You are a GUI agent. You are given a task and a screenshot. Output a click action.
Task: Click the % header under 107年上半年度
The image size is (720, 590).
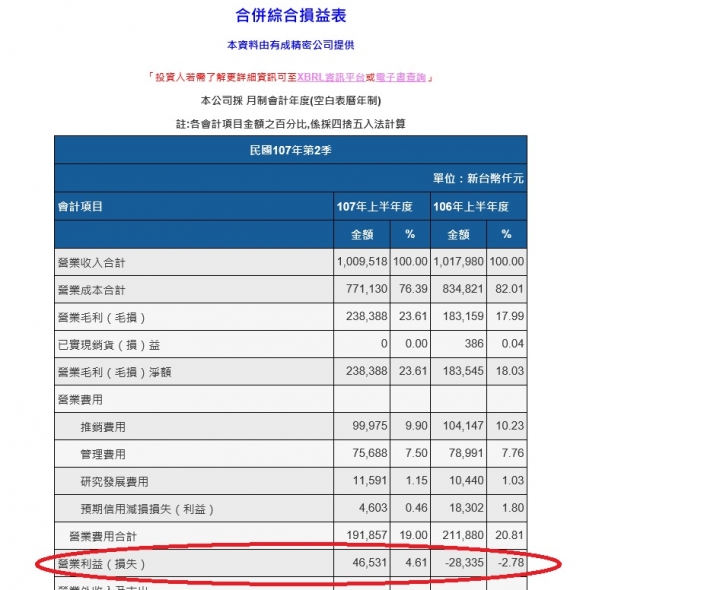point(410,234)
